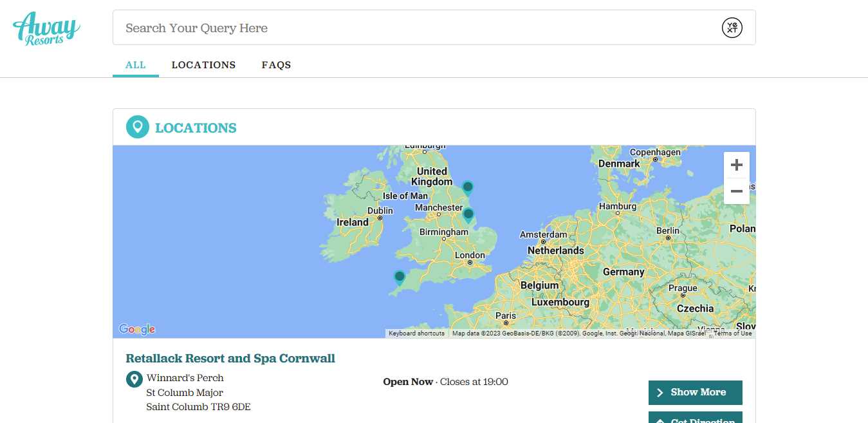Select the northernmost UK map pin
Viewport: 868px width, 423px height.
click(468, 189)
